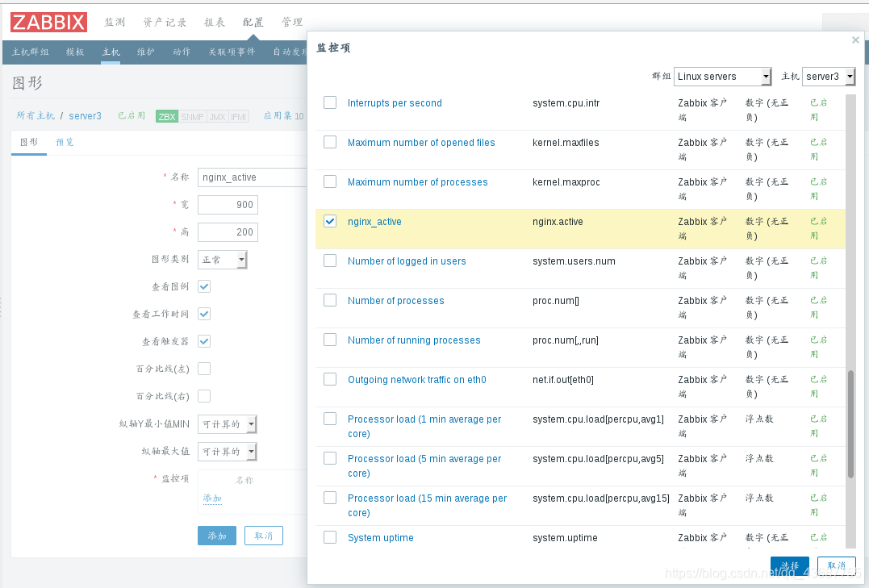Open the 纵轴最大值 dropdown
The width and height of the screenshot is (869, 588).
[228, 452]
